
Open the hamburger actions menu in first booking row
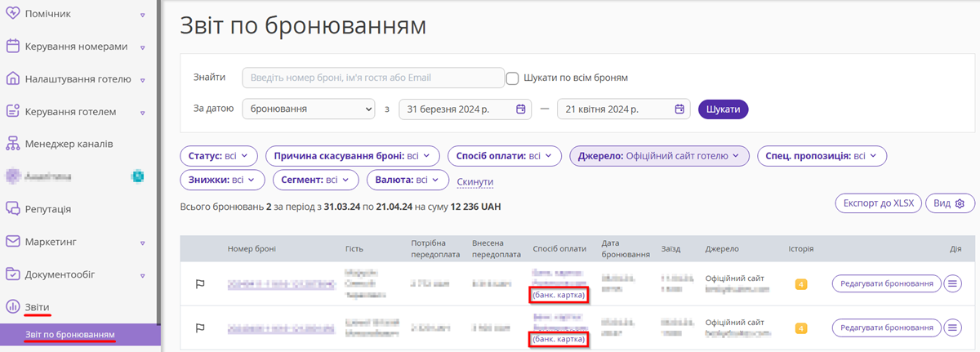(952, 284)
